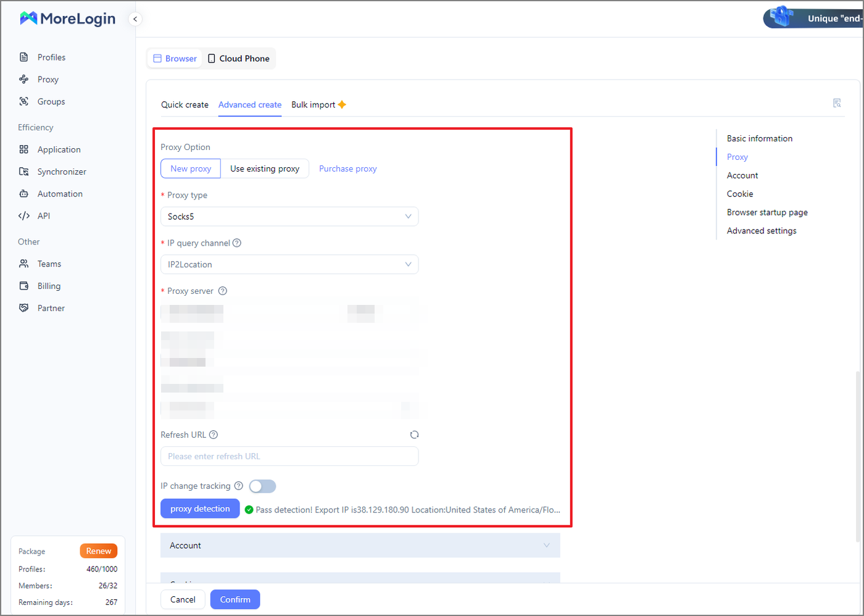The height and width of the screenshot is (616, 864).
Task: Click the IP change tracking help icon
Action: pyautogui.click(x=239, y=486)
